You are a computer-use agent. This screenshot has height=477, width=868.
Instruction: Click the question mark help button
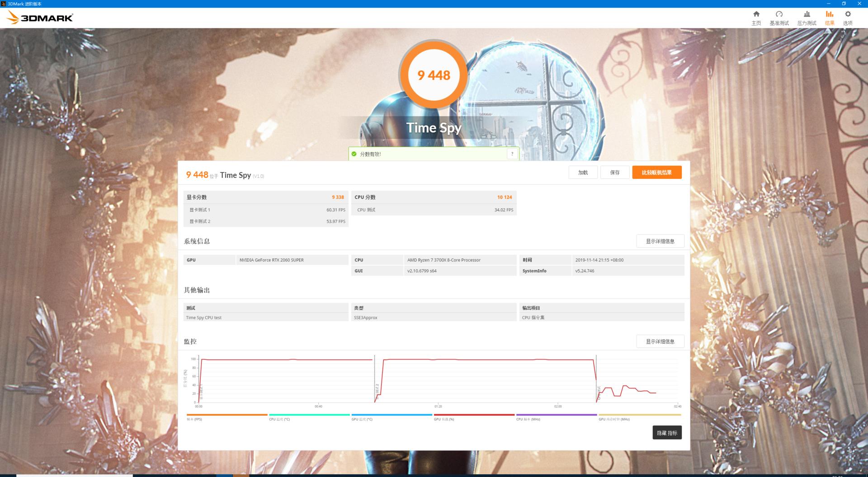512,154
